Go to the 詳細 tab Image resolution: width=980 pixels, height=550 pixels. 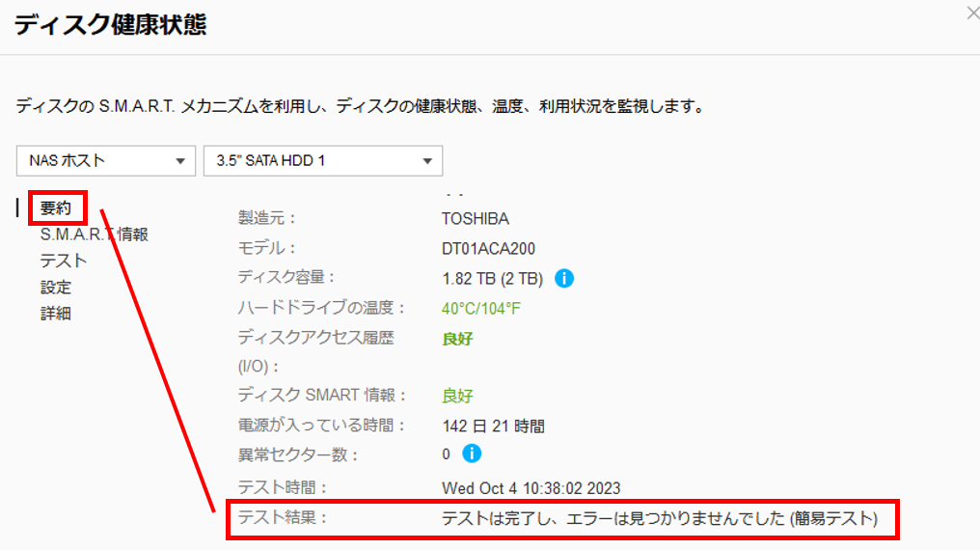click(x=56, y=314)
